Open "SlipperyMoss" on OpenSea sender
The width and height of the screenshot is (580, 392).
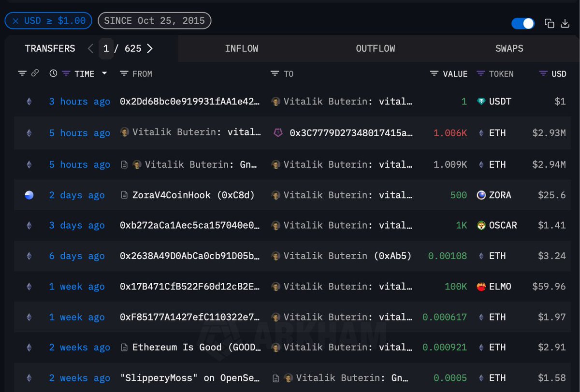click(190, 378)
